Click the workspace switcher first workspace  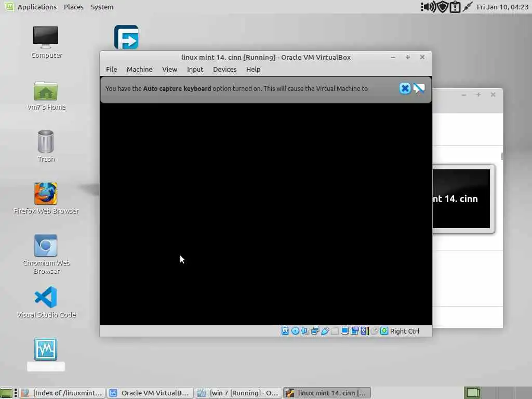pos(472,393)
